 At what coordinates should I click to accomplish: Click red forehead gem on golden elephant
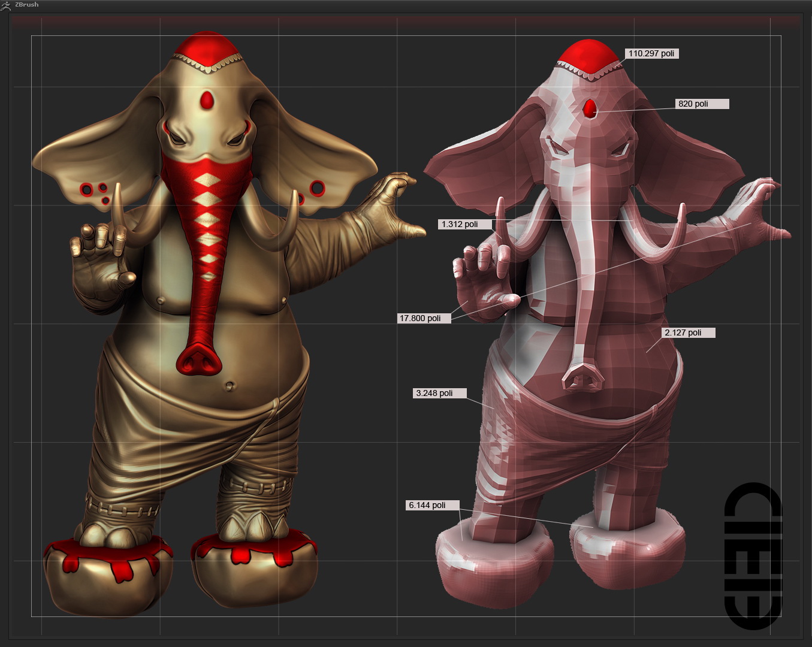207,100
